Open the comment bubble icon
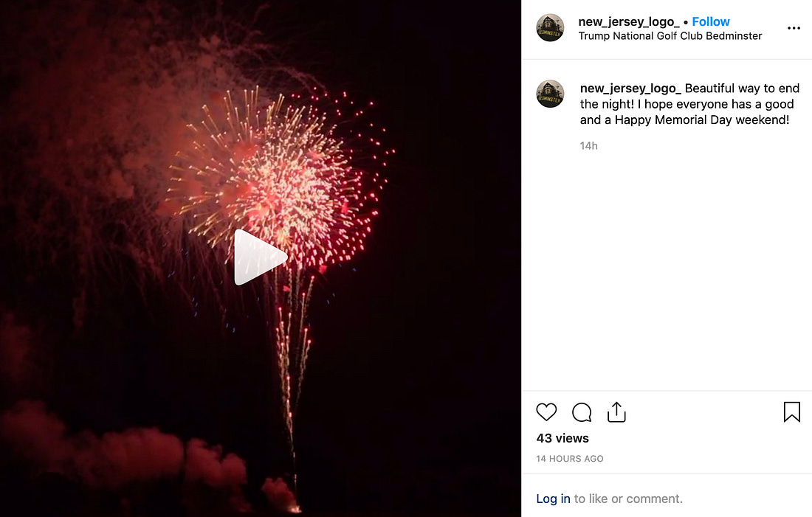 [582, 412]
